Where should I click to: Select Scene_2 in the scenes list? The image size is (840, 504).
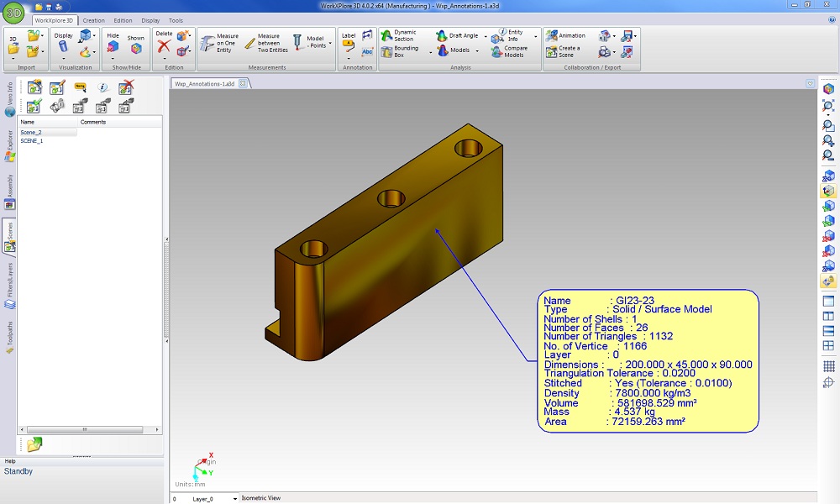coord(31,132)
